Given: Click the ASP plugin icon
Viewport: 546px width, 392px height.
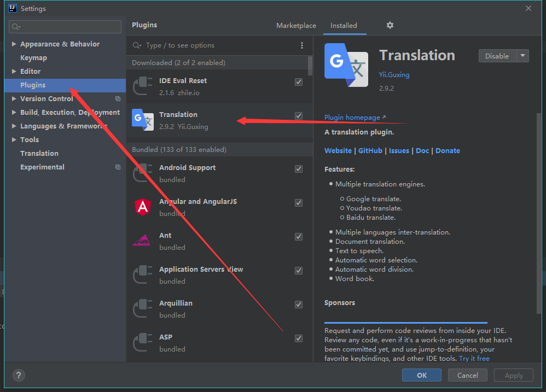Looking at the screenshot, I should pyautogui.click(x=143, y=343).
